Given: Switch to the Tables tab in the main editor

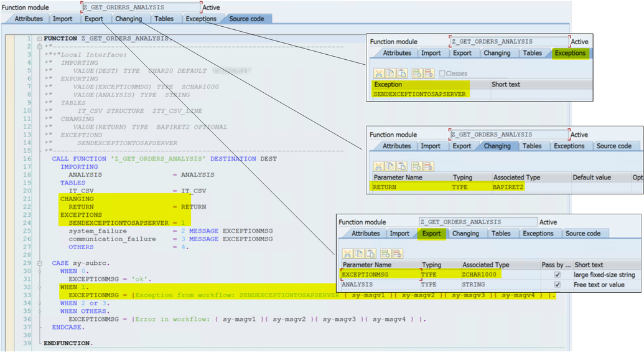Looking at the screenshot, I should click(164, 19).
